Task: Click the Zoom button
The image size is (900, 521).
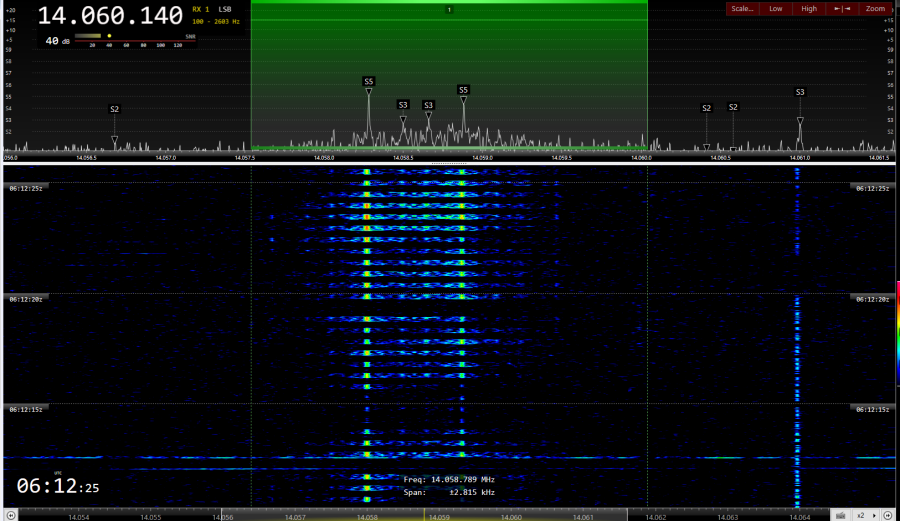Action: click(x=875, y=9)
